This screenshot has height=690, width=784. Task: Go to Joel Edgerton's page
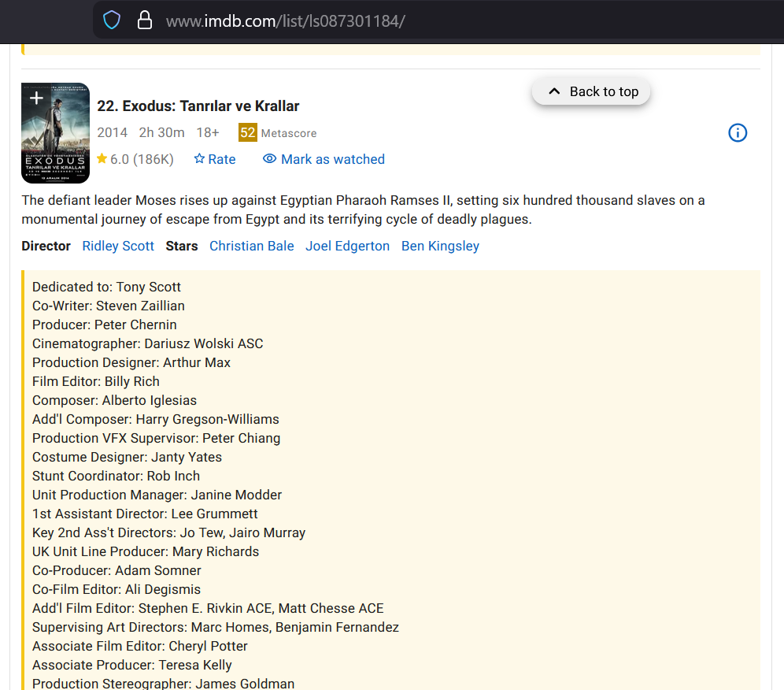[x=347, y=246]
